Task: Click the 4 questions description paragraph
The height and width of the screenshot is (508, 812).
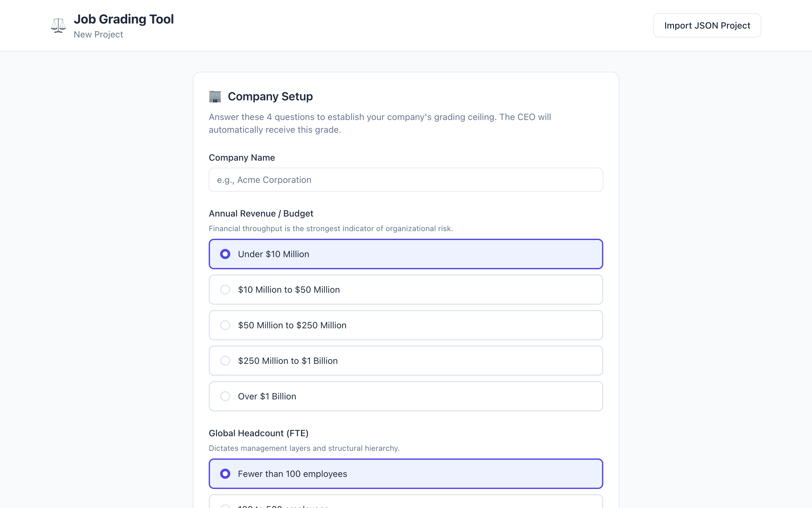Action: point(380,123)
